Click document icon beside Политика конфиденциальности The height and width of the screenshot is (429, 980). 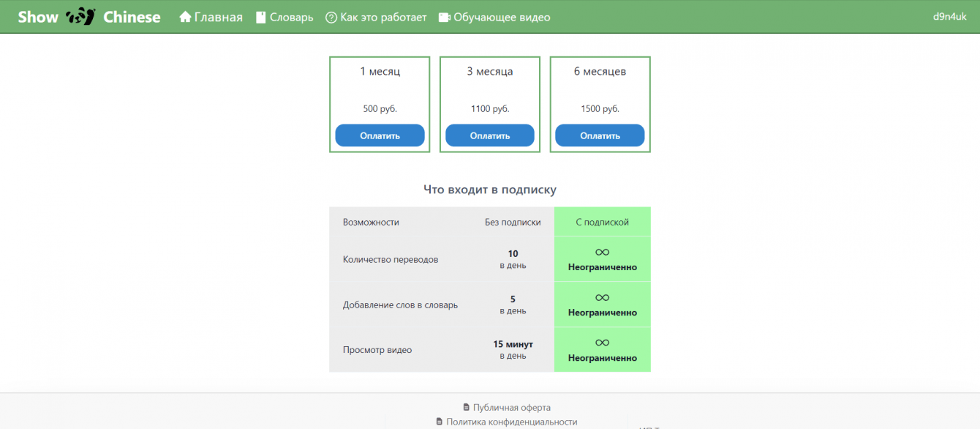(440, 422)
